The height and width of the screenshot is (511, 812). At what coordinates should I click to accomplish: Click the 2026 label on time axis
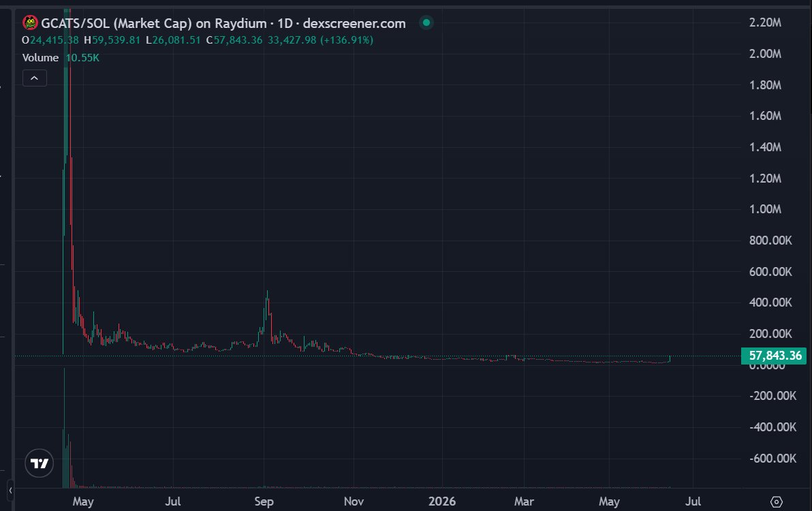pyautogui.click(x=441, y=501)
